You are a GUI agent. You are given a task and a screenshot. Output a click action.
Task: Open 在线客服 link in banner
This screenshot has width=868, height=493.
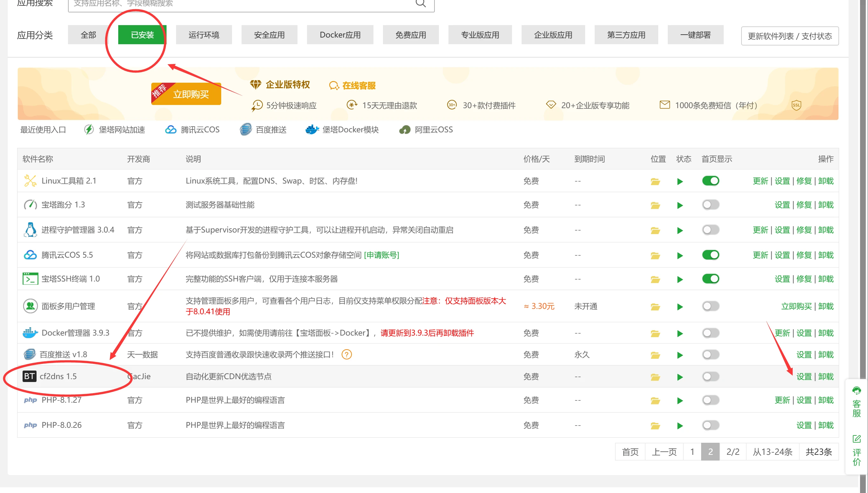click(x=352, y=85)
